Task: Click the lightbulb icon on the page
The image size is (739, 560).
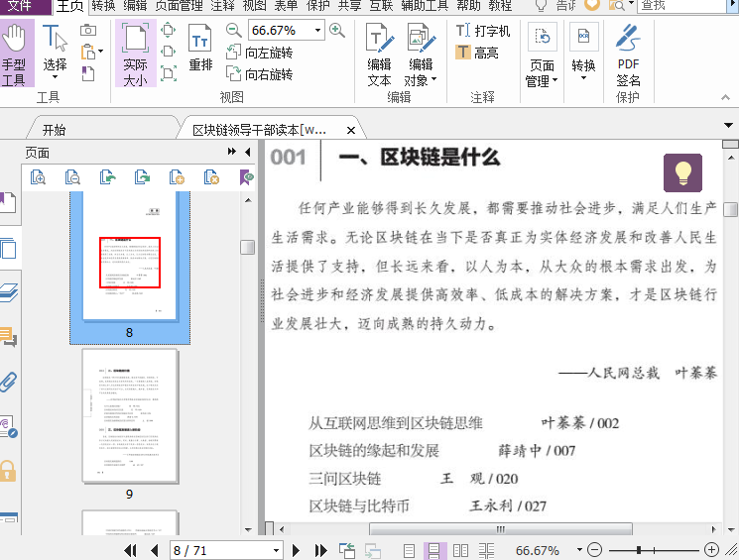Action: tap(682, 172)
